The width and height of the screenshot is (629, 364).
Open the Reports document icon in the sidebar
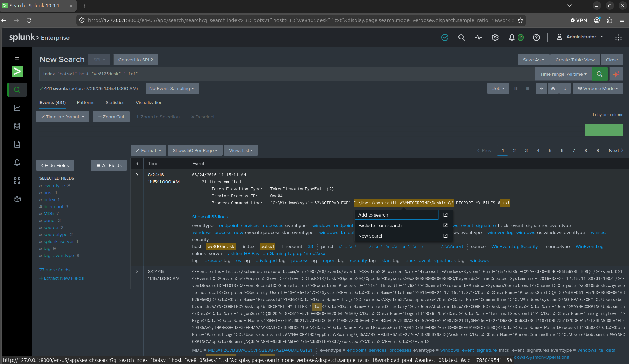coord(17,144)
